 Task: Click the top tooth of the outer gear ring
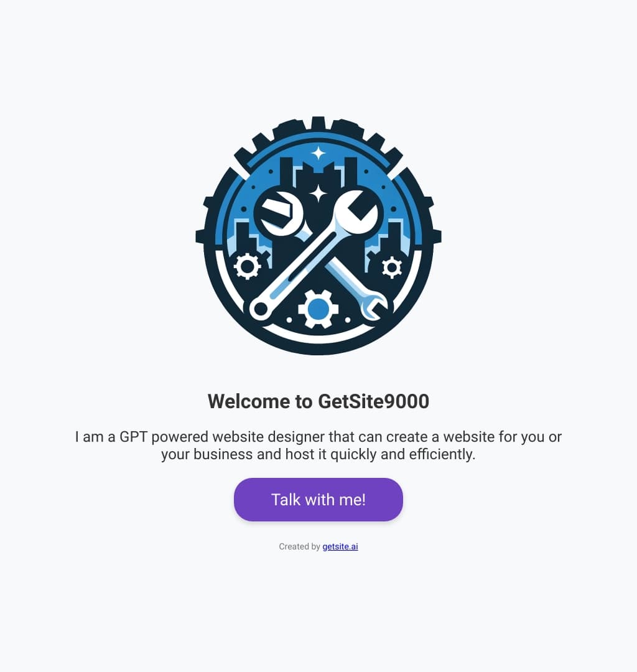point(318,122)
